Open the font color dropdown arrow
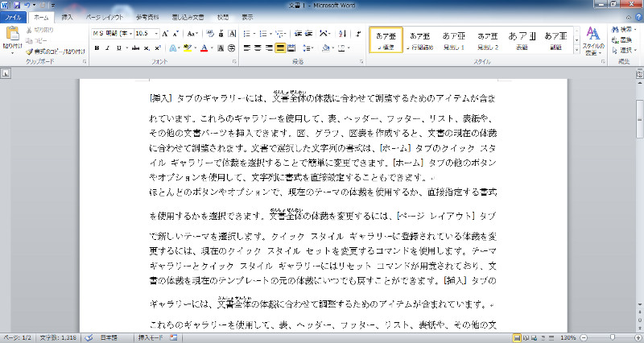The image size is (644, 343). pyautogui.click(x=212, y=48)
